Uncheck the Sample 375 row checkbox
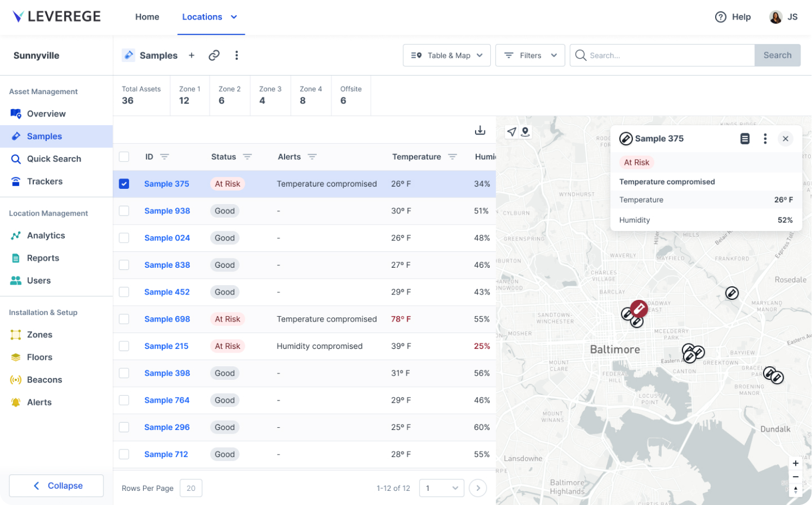The height and width of the screenshot is (505, 812). [124, 183]
